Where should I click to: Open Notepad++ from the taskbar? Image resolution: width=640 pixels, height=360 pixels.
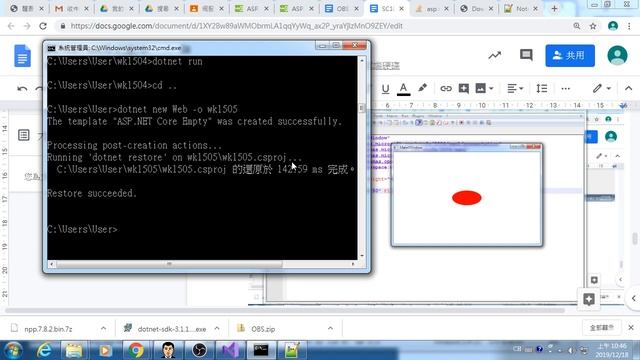(291, 350)
